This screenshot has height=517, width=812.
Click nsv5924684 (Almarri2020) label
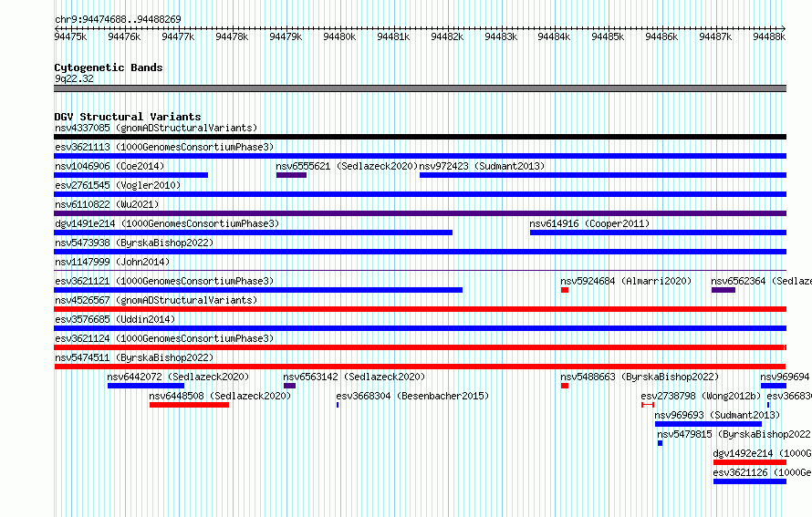pos(626,281)
